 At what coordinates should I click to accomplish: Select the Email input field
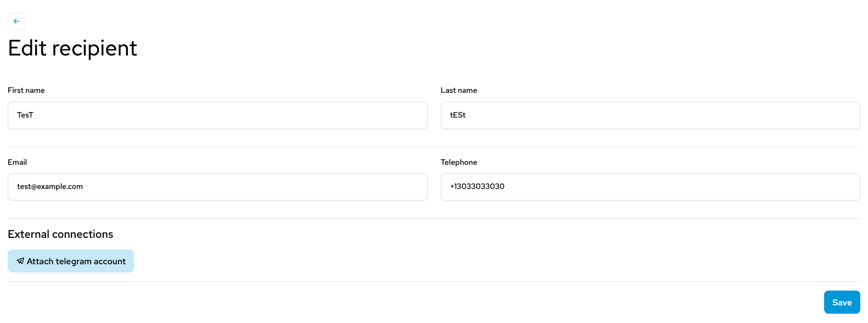pos(217,187)
